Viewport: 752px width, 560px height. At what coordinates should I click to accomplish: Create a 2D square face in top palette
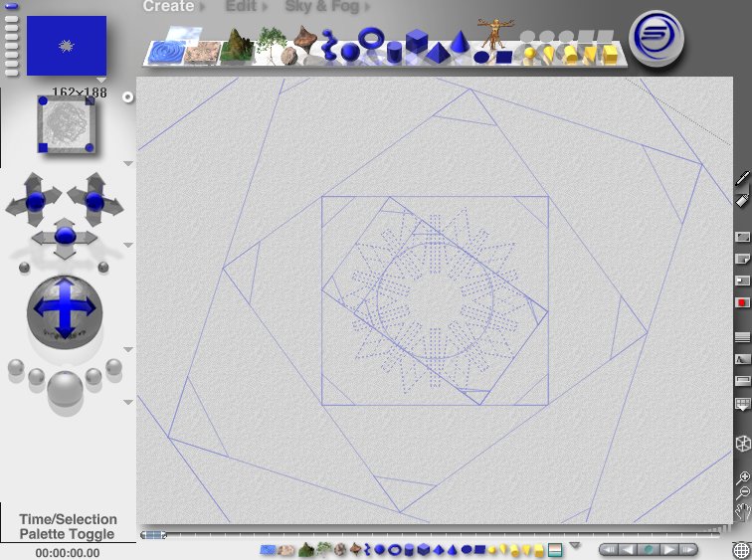coord(503,57)
